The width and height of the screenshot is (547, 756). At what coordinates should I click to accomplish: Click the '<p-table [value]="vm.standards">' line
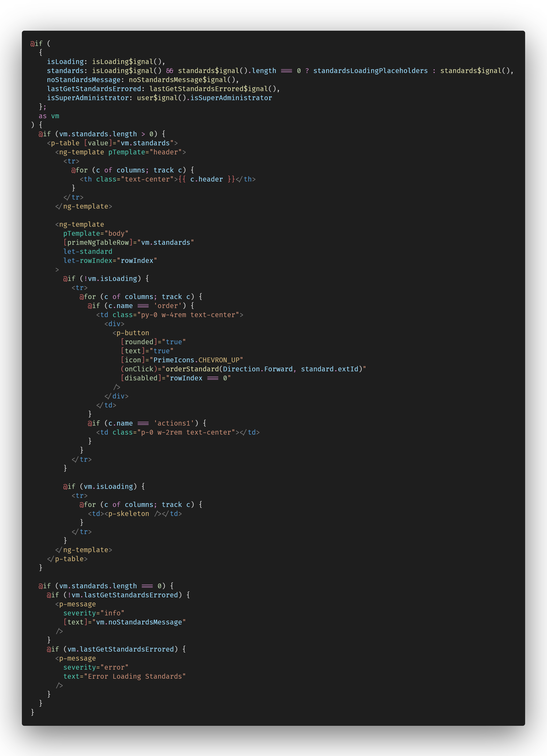(x=112, y=143)
